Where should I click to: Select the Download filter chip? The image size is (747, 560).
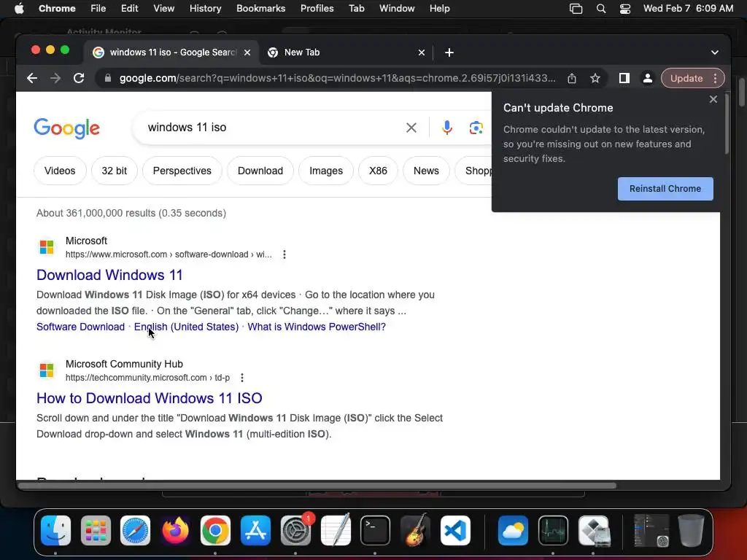(260, 171)
